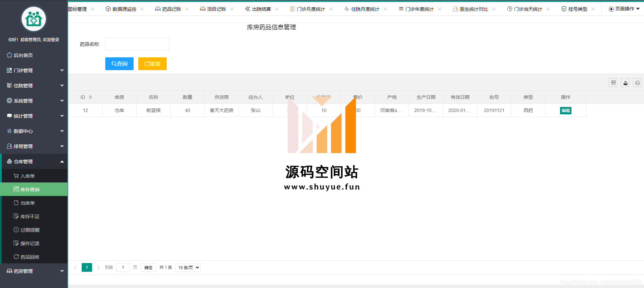This screenshot has width=644, height=288.
Task: Sort the table by ID column
Action: pos(90,97)
